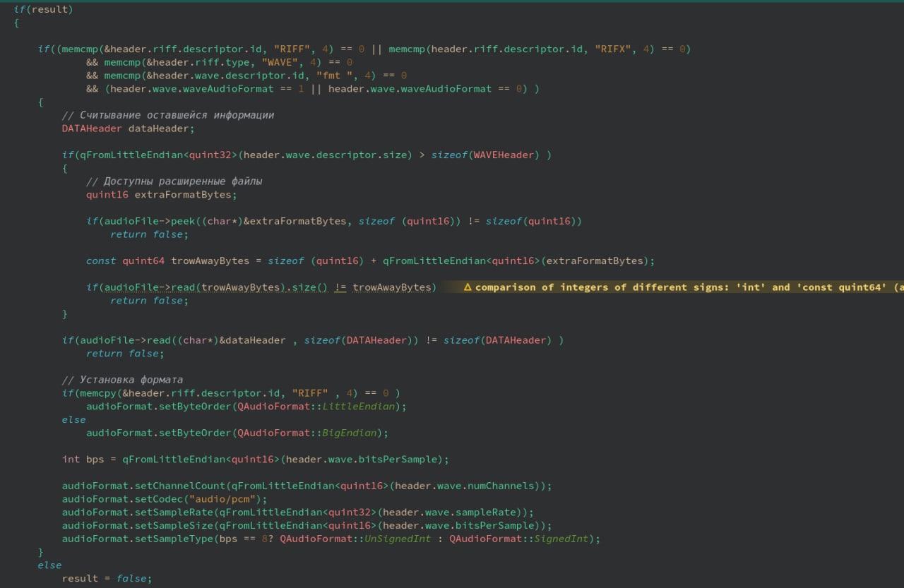Image resolution: width=904 pixels, height=588 pixels.
Task: Click the "fmt " string literal
Action: click(x=338, y=76)
